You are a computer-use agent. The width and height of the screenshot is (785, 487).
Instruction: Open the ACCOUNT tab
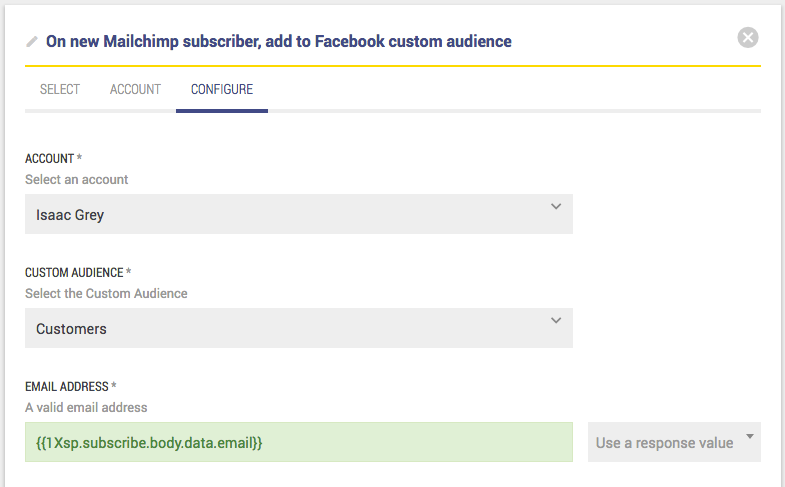(x=135, y=89)
